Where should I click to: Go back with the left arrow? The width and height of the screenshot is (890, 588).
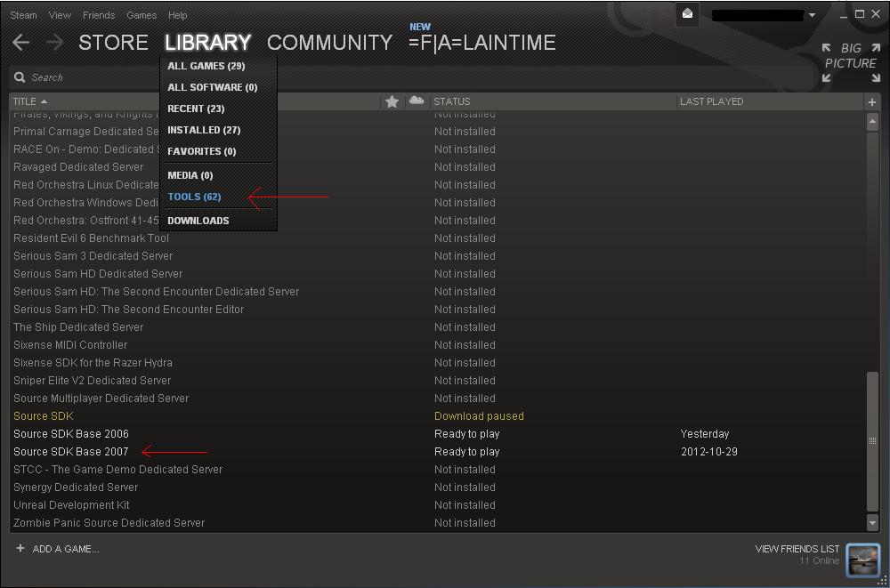pyautogui.click(x=21, y=43)
